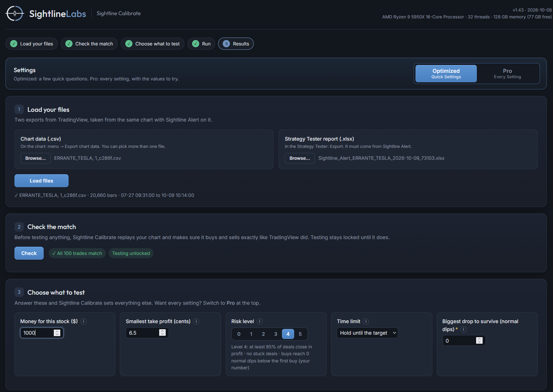Viewport: 553px width, 392px height.
Task: Click the Chart data (.csv) label
Action: [x=41, y=139]
